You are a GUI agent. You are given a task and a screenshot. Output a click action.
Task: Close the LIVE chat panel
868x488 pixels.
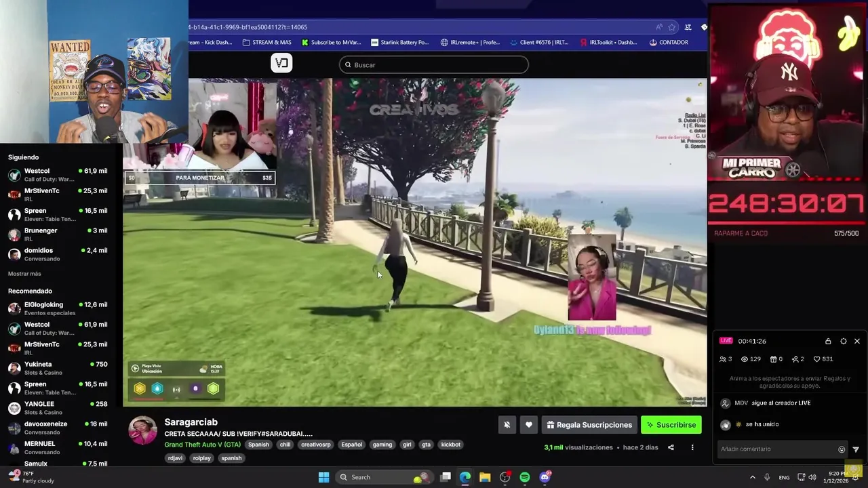coord(857,341)
